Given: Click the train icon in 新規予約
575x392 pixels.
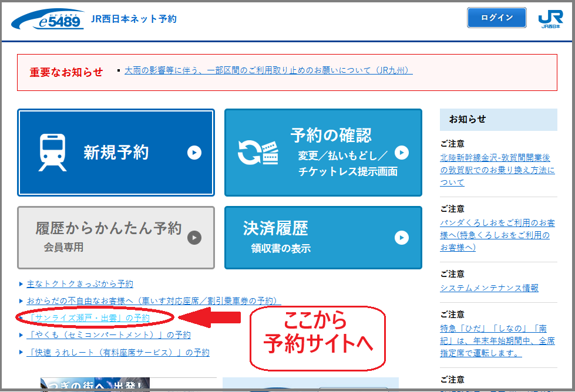Looking at the screenshot, I should (52, 153).
